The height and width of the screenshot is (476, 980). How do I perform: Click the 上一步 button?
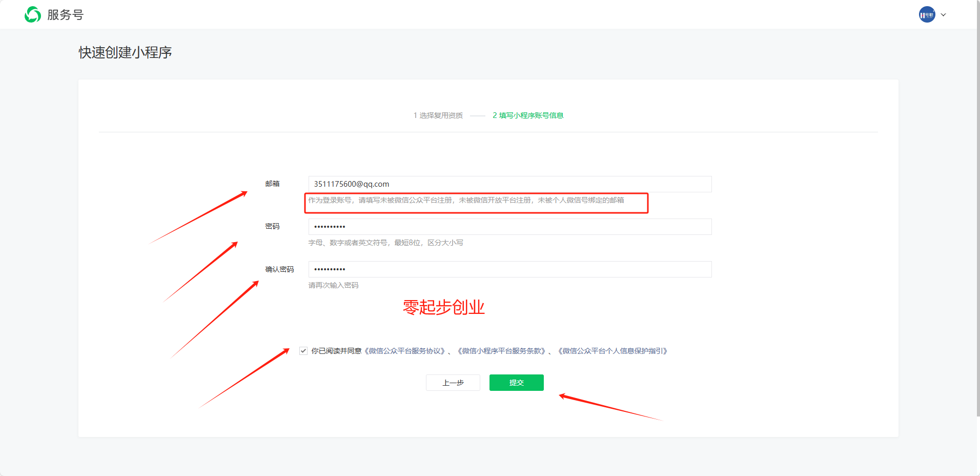(453, 382)
